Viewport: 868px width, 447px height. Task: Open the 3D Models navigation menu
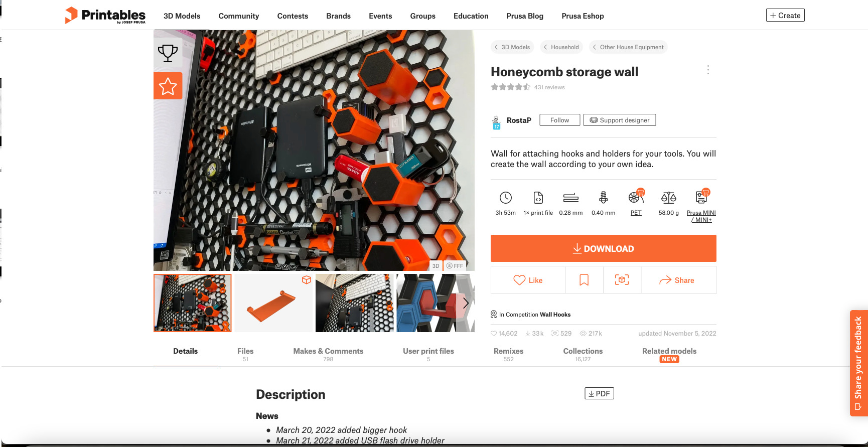[x=182, y=16]
